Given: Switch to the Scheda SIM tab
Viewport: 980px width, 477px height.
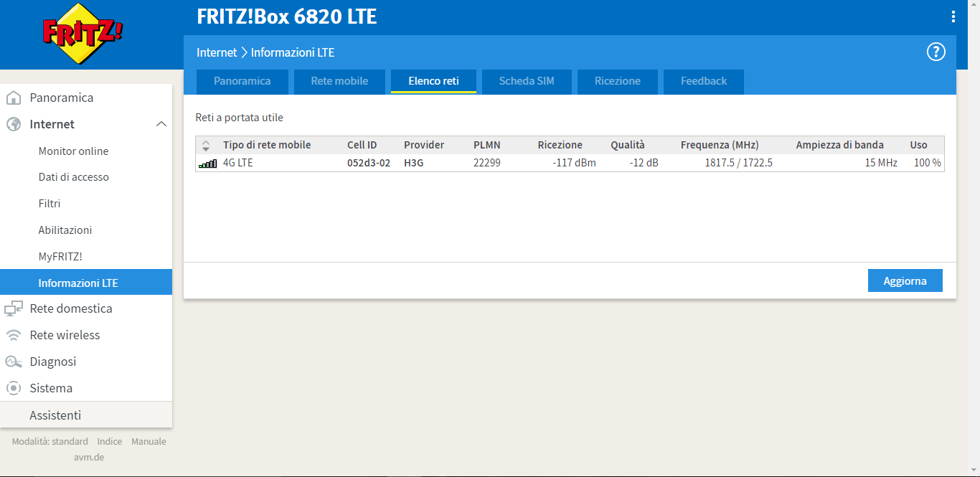Looking at the screenshot, I should click(x=527, y=81).
